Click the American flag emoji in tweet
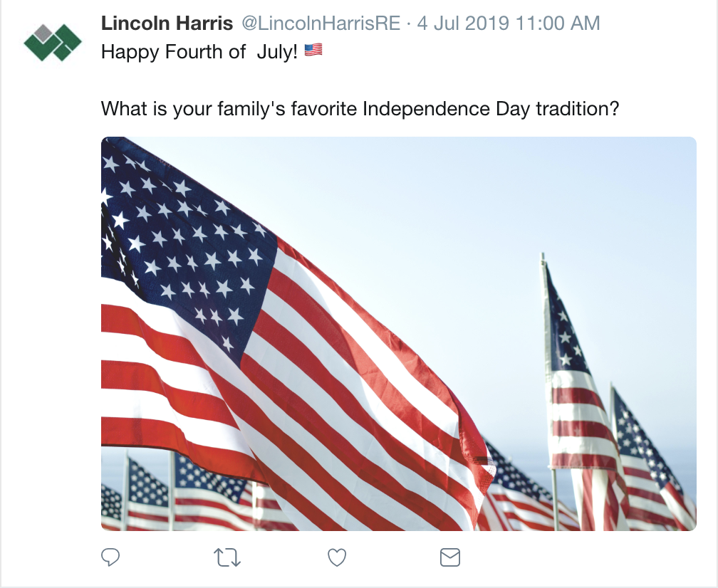This screenshot has height=588, width=718. (x=313, y=51)
